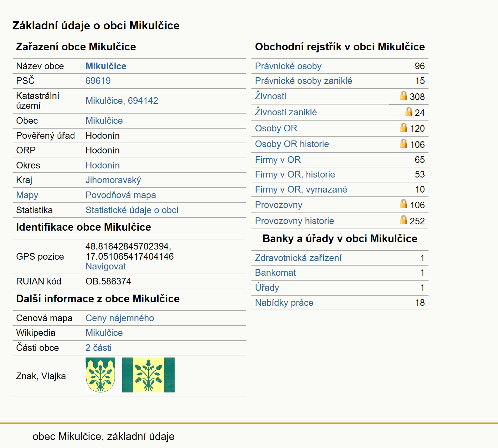This screenshot has height=448, width=498.
Task: Click the lock icon beside Živnosti count
Action: 404,95
